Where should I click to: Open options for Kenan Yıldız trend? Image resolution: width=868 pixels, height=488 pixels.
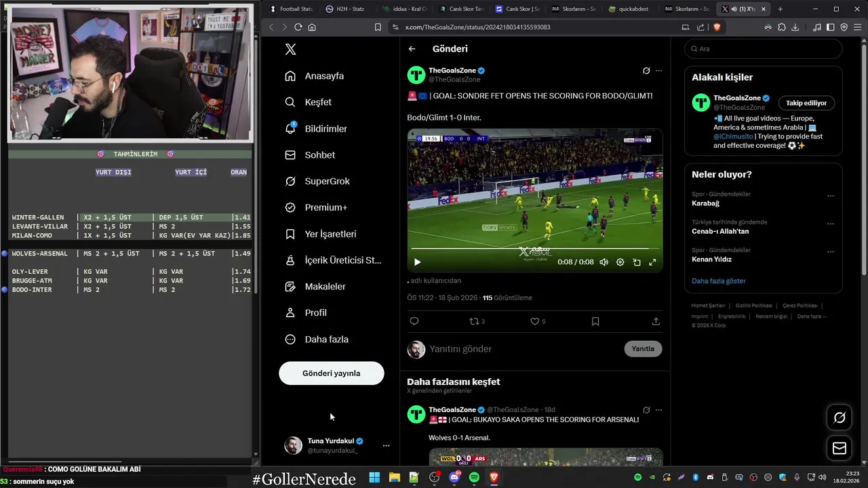pos(831,252)
